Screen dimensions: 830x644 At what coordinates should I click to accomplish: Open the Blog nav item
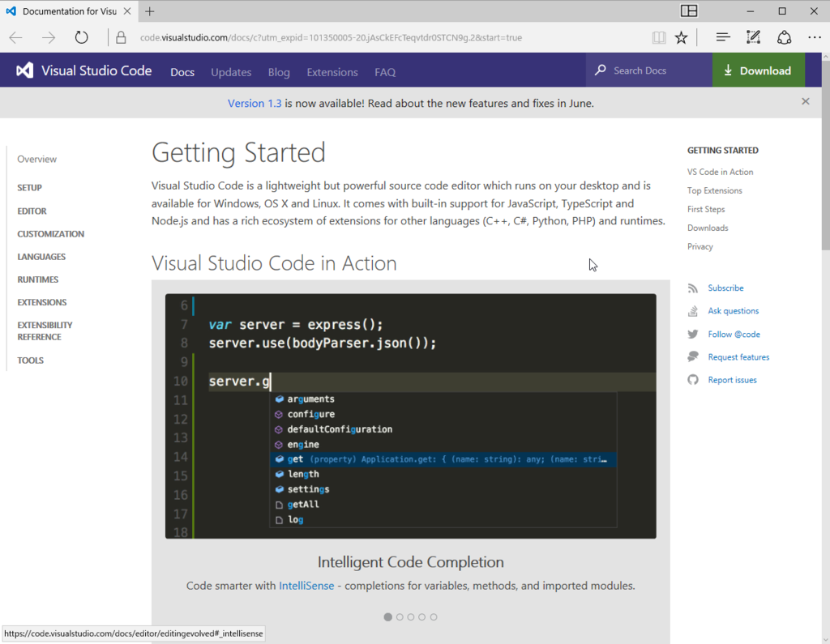[x=279, y=72]
